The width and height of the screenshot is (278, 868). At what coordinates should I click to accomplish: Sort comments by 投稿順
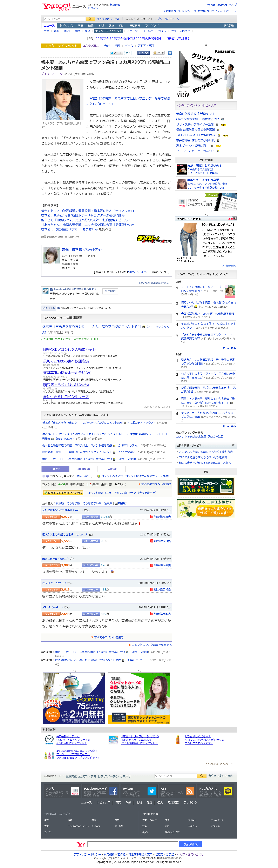click(x=60, y=503)
